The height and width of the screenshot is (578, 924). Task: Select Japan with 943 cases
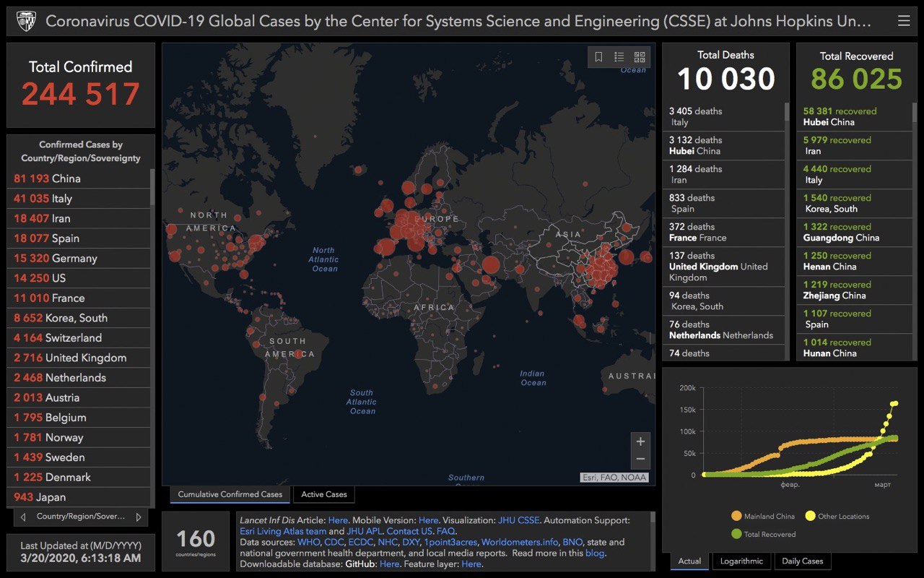click(x=79, y=497)
